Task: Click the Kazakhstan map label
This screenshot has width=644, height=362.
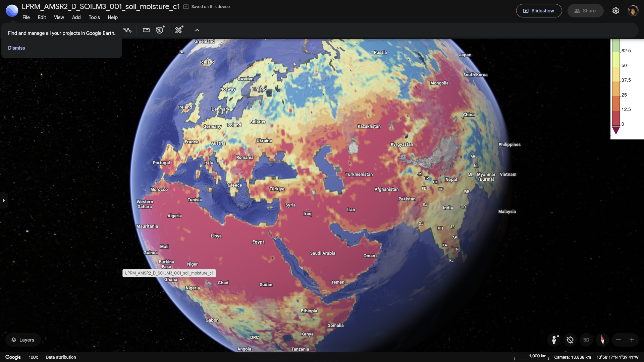Action: tap(369, 126)
